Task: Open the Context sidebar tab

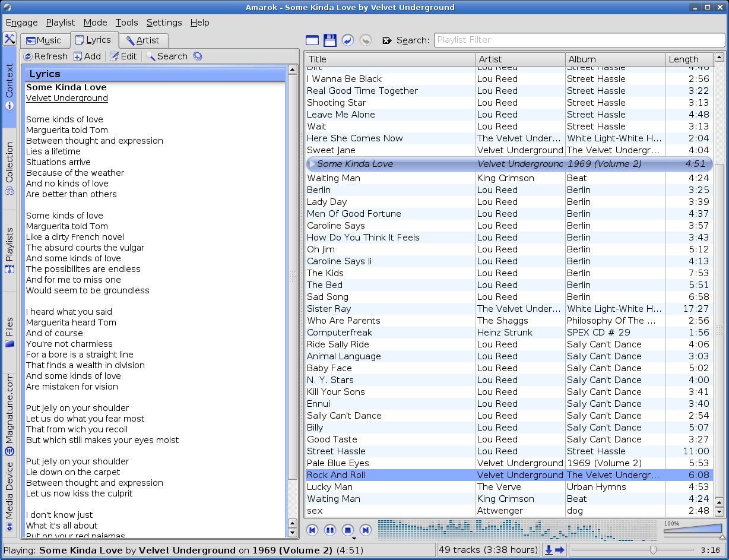Action: click(x=9, y=87)
